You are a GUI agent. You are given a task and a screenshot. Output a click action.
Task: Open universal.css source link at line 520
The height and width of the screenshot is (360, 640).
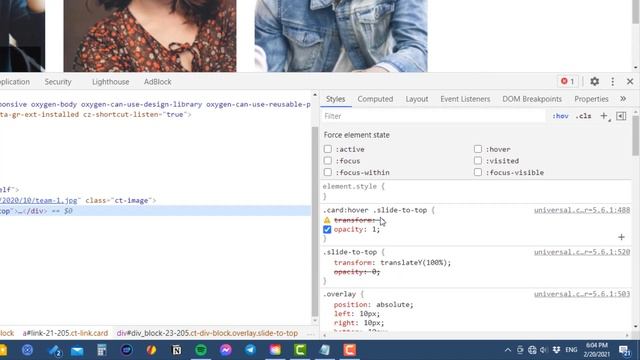coord(582,252)
